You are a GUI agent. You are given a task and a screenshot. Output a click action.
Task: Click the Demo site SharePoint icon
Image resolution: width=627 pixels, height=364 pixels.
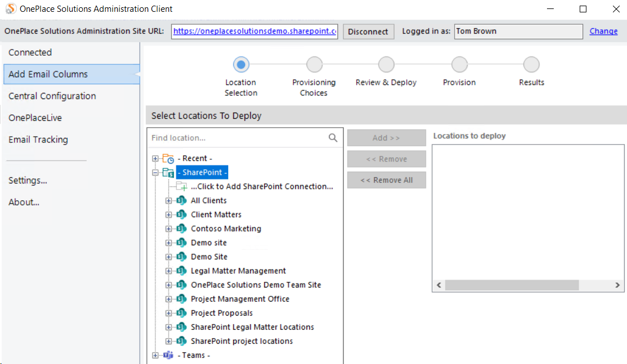tap(181, 242)
